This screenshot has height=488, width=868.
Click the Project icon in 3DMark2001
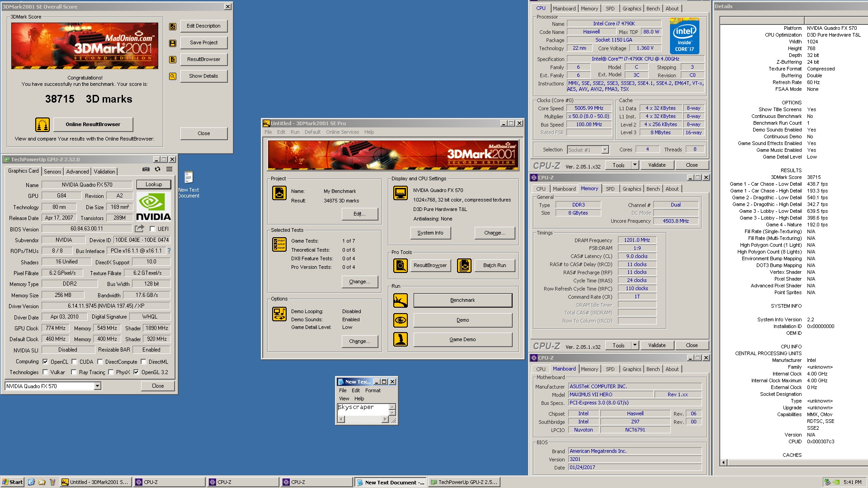point(279,193)
